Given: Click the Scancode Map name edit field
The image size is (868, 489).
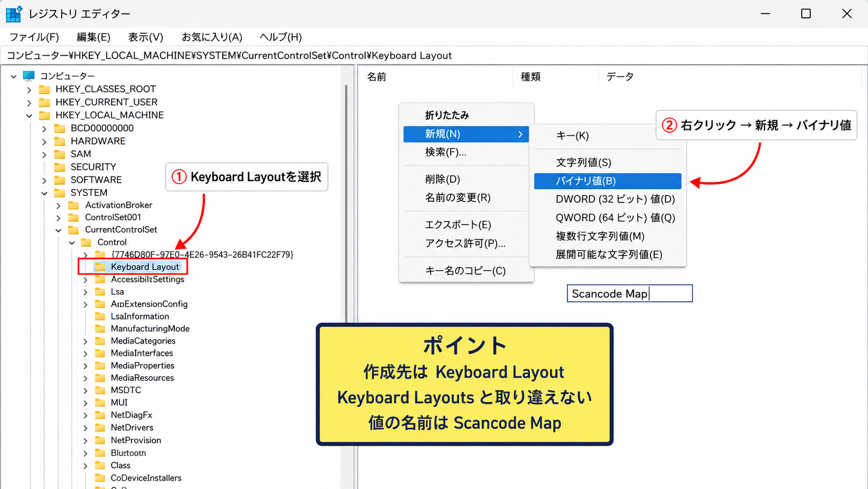Looking at the screenshot, I should [630, 294].
